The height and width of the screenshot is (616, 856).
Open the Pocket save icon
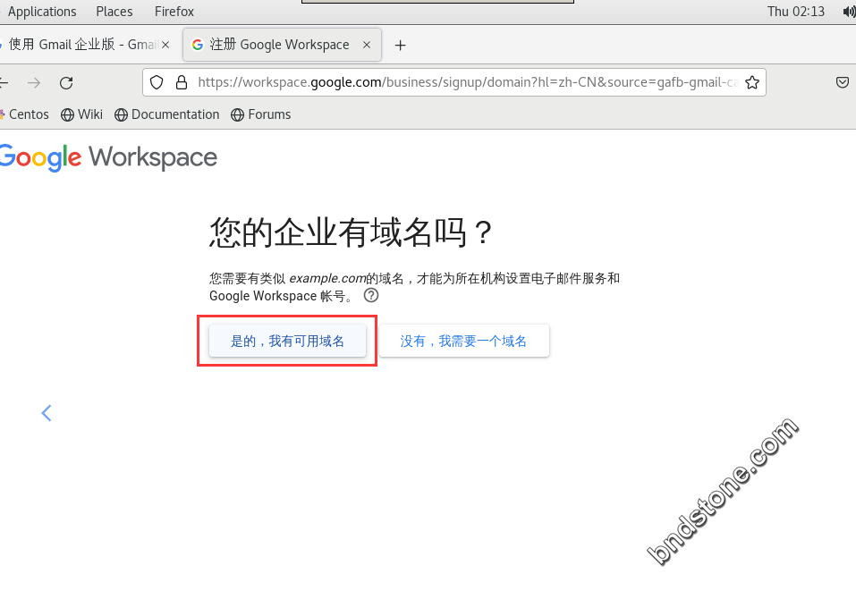click(x=843, y=82)
